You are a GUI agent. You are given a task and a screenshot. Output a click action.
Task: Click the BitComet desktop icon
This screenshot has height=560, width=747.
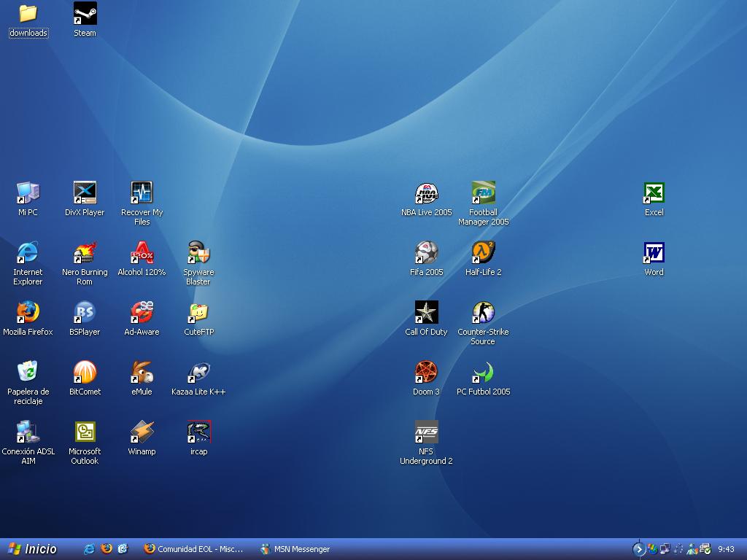[x=85, y=373]
